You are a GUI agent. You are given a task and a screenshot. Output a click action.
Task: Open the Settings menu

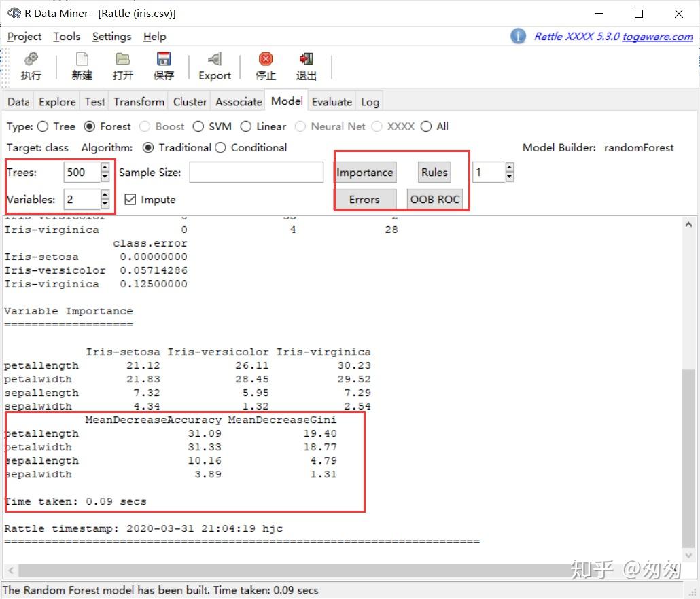[x=111, y=37]
